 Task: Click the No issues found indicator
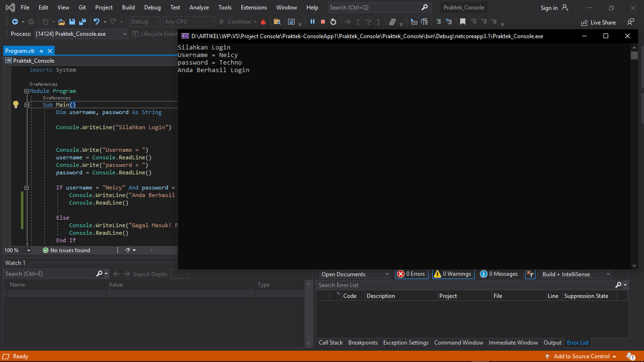(x=66, y=250)
